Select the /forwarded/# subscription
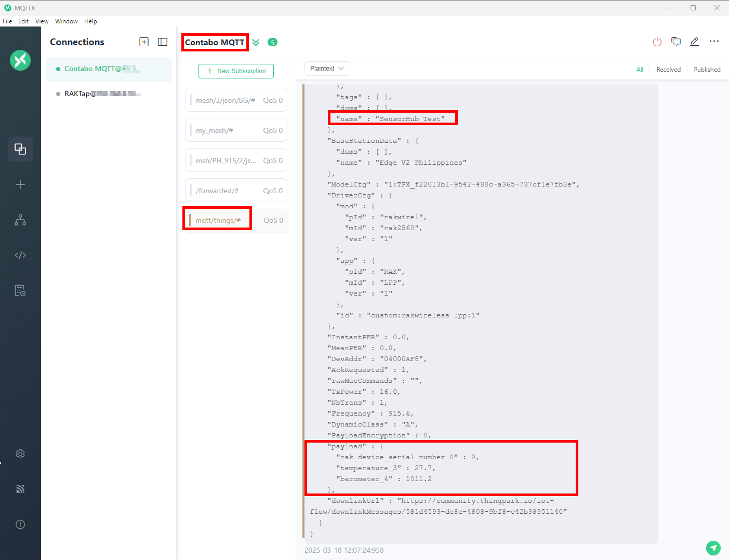Viewport: 729px width, 560px height. (x=236, y=191)
